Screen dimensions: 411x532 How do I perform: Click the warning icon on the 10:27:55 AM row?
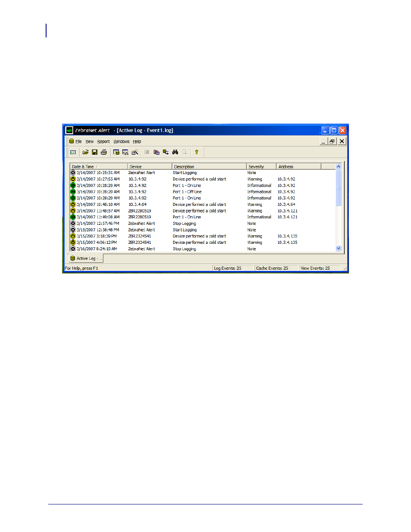(x=73, y=179)
